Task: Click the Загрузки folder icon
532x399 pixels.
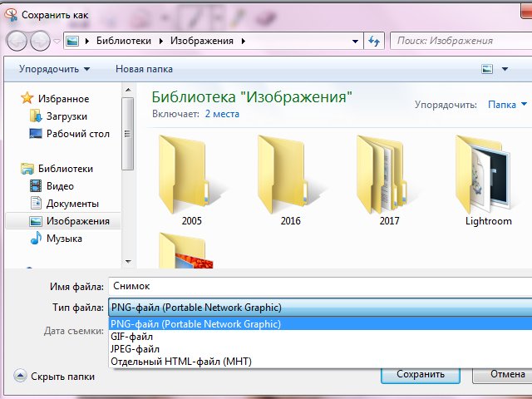Action: [x=36, y=116]
